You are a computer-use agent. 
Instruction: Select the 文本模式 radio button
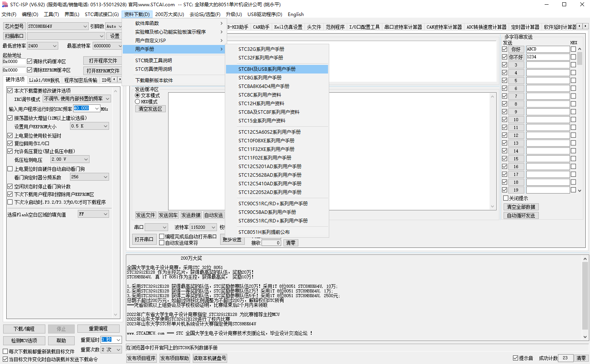(x=137, y=95)
